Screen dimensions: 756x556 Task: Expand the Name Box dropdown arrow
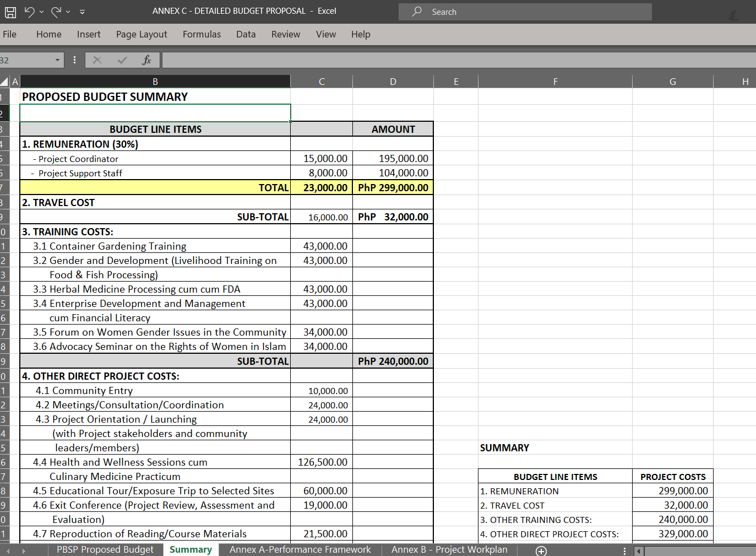(x=57, y=60)
